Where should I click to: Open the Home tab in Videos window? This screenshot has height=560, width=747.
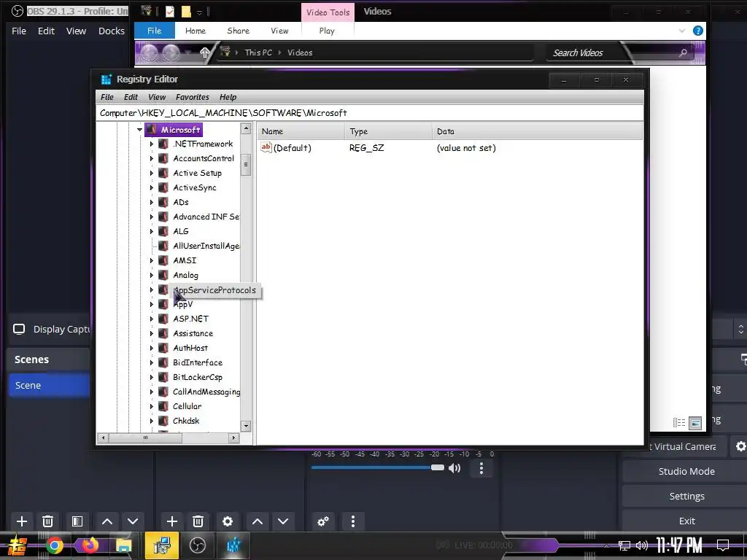(x=196, y=31)
